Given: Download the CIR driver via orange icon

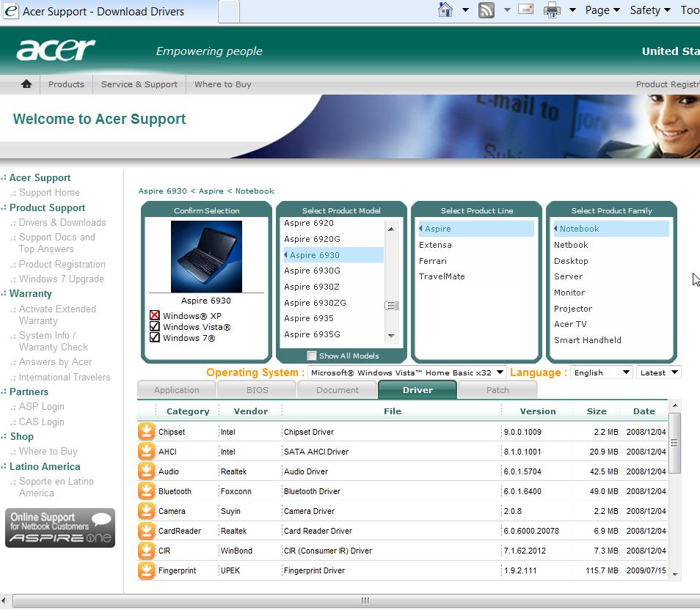Looking at the screenshot, I should click(x=146, y=550).
